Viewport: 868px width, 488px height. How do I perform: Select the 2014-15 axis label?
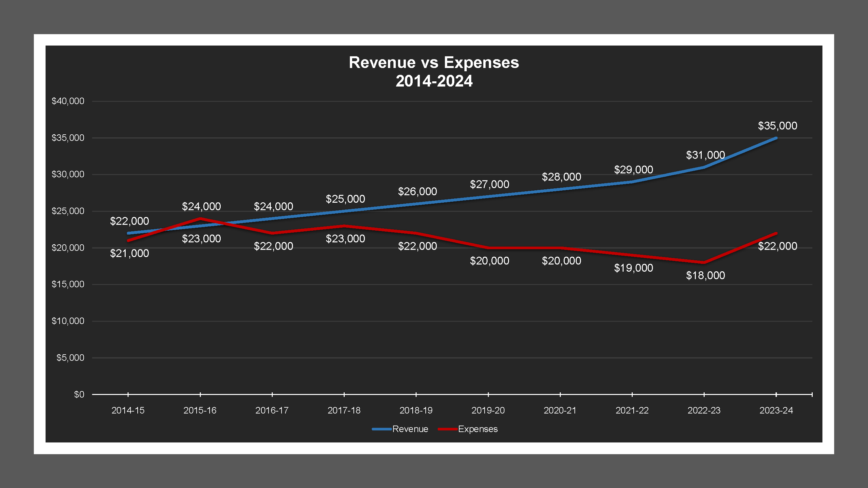coord(128,411)
